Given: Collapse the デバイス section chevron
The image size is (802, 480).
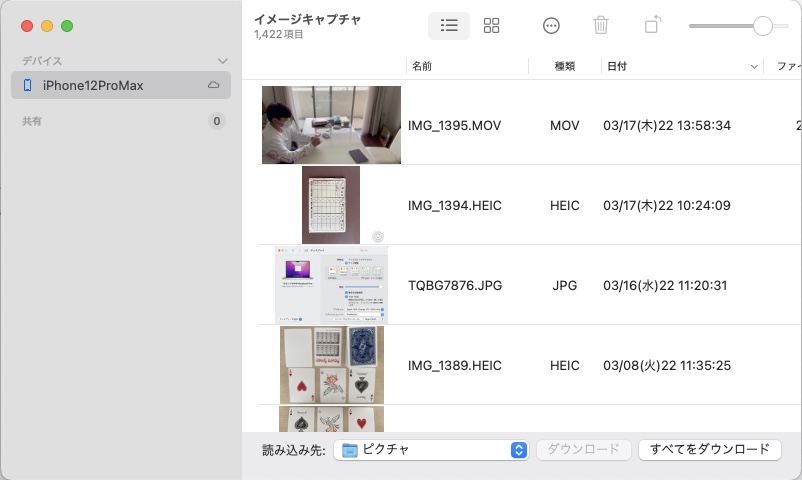Looking at the screenshot, I should 222,61.
